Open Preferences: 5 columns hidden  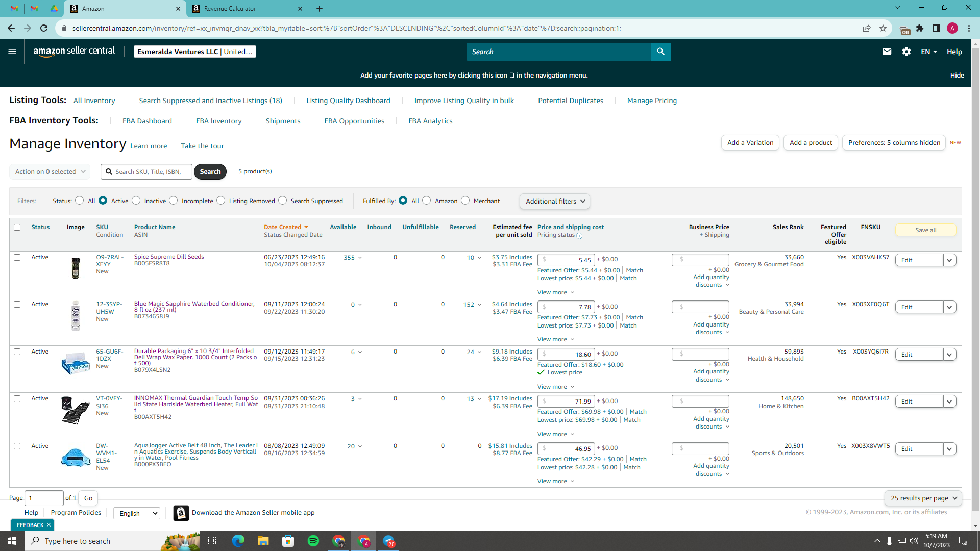pyautogui.click(x=894, y=143)
